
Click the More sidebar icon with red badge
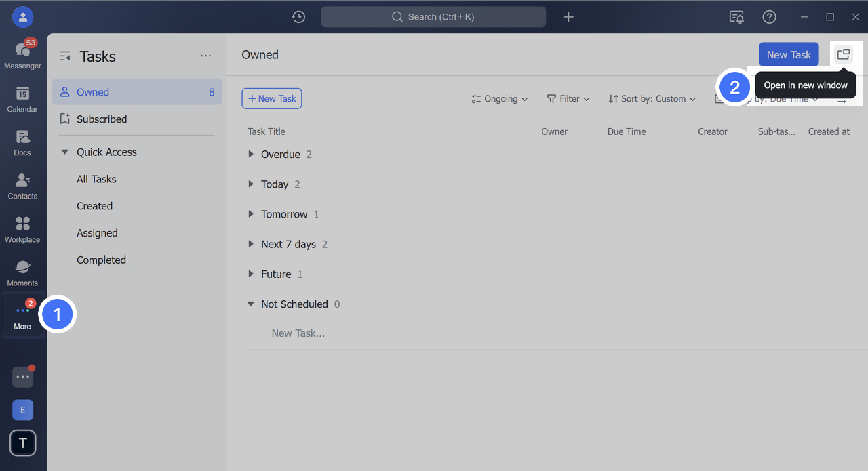click(x=22, y=314)
